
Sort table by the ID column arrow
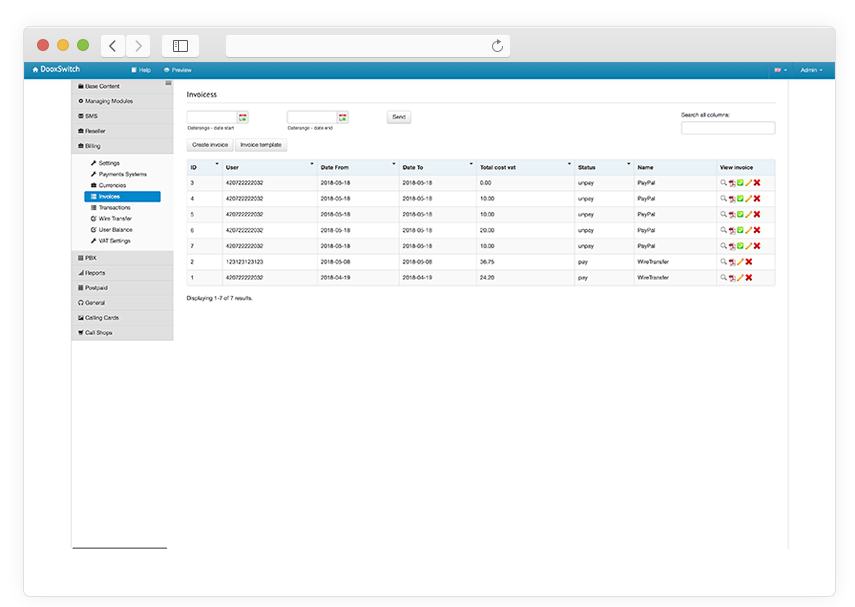click(x=216, y=164)
